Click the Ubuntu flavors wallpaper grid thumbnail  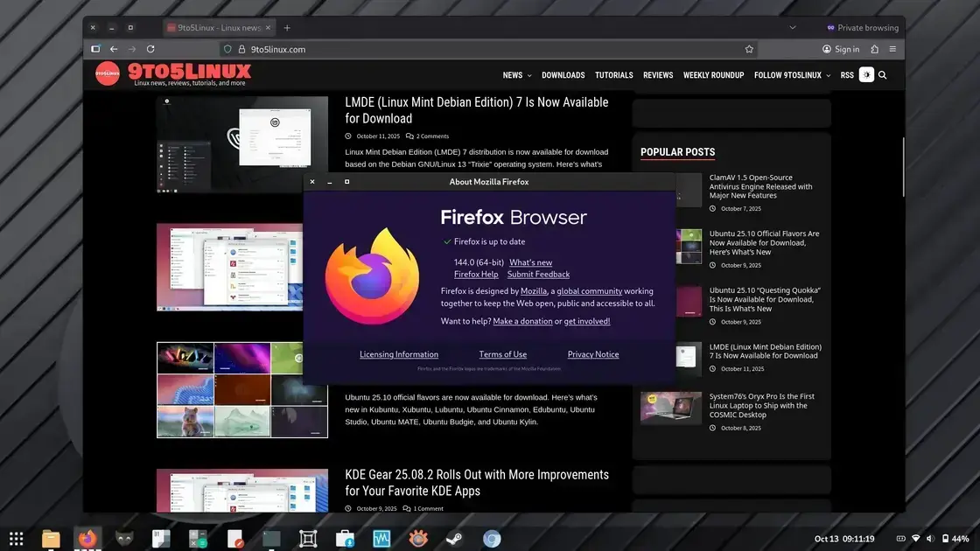[241, 390]
